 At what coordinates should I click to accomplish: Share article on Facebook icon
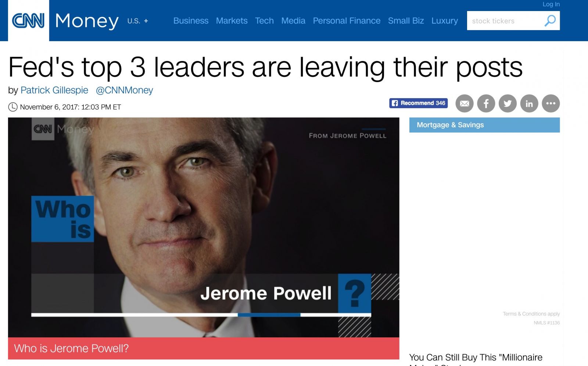click(486, 103)
